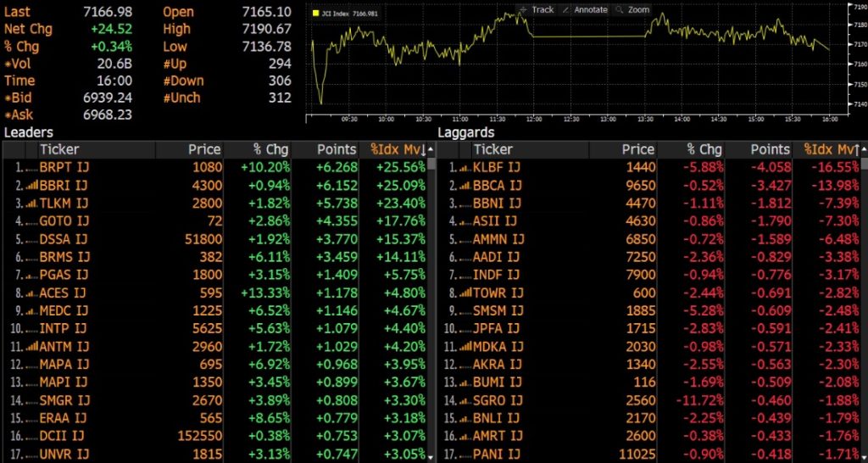This screenshot has width=868, height=463.
Task: Select DSSA IJ ticker in Leaders
Action: 63,239
